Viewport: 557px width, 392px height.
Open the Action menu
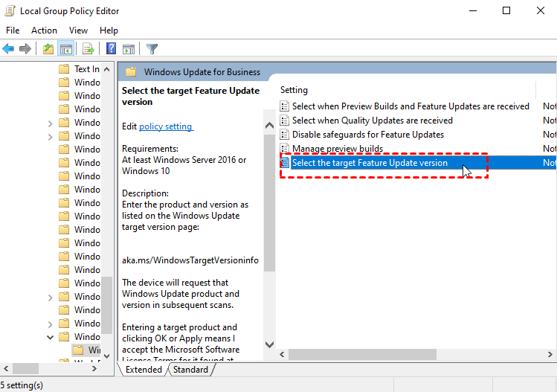[44, 30]
